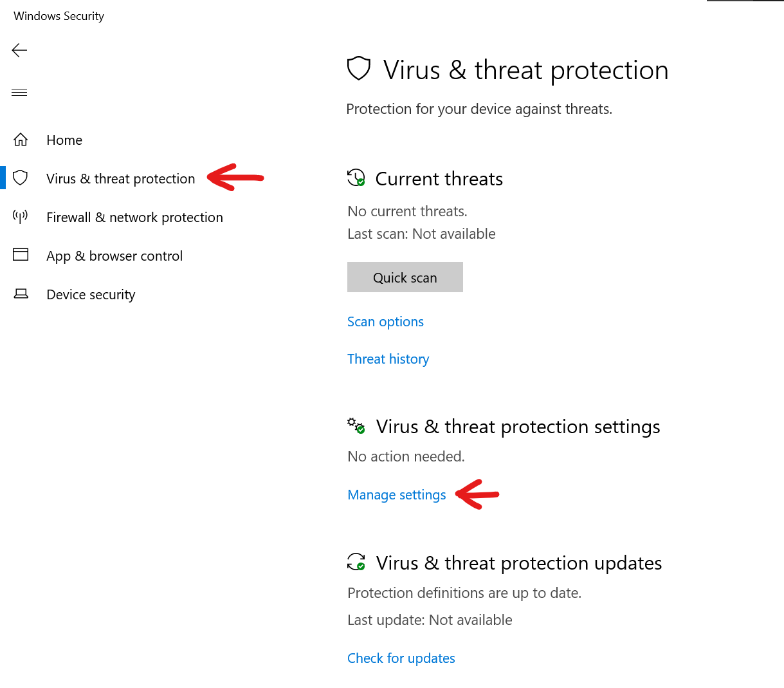Open Manage settings link
Viewport: 784px width, 688px height.
coord(396,495)
